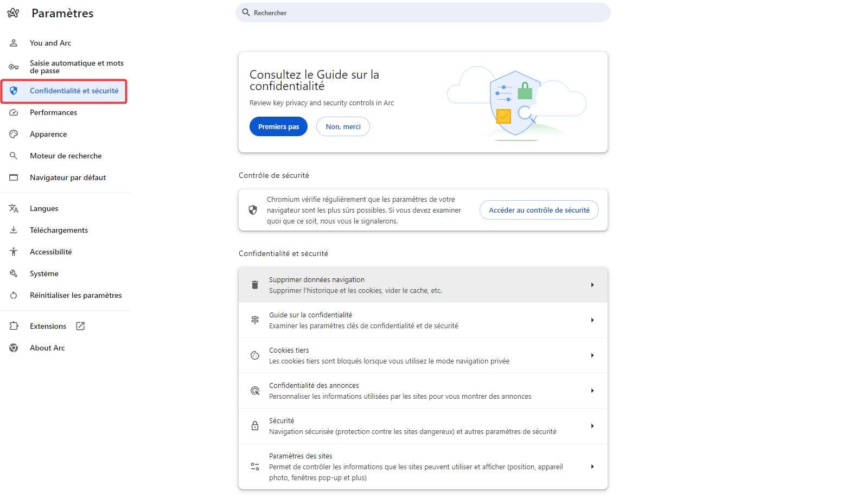Open the Guide sur la confidentialité row

423,320
